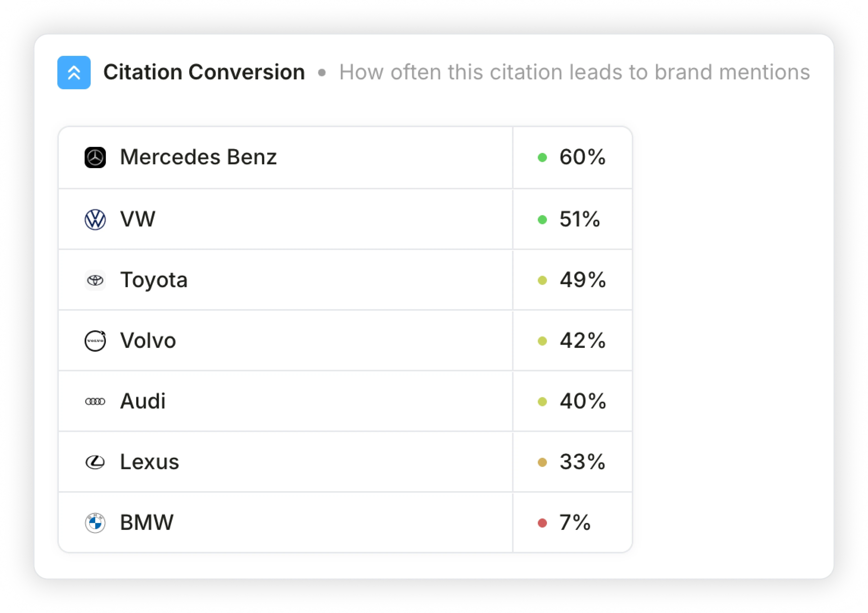Click the VW brand logo
868x613 pixels.
[x=95, y=220]
